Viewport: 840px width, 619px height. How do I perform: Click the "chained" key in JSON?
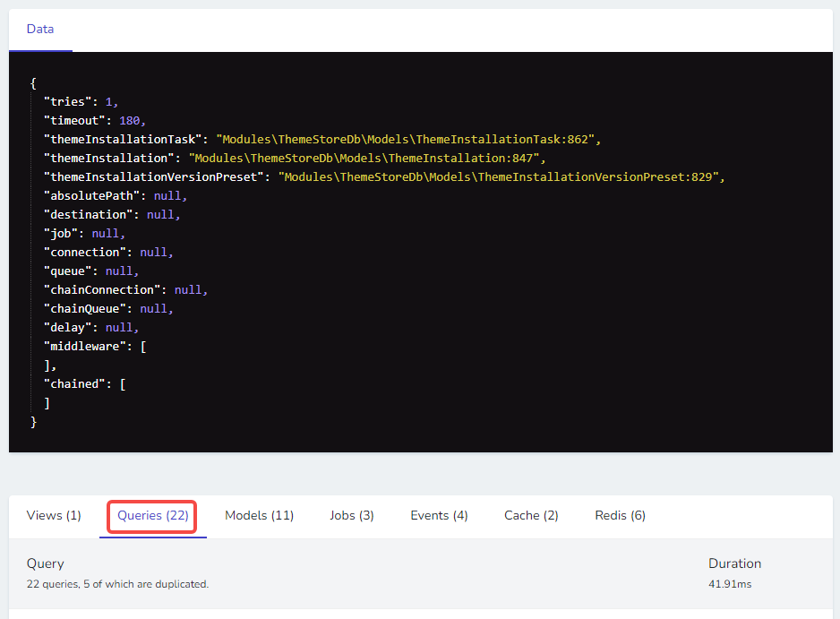tap(74, 384)
